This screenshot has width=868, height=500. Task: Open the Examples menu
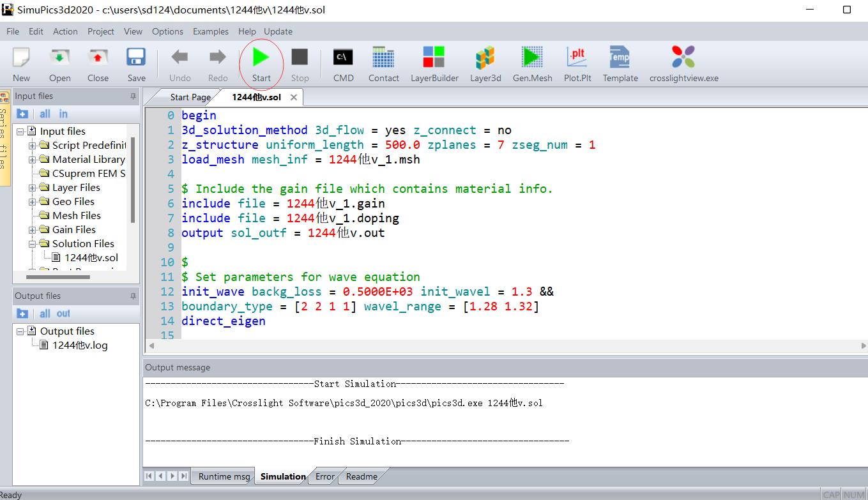point(210,31)
